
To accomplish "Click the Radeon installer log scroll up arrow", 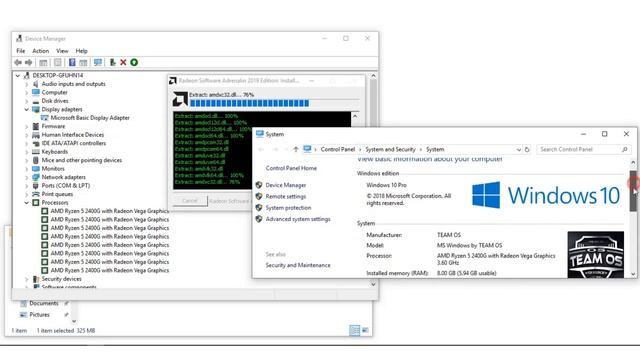I will point(355,116).
